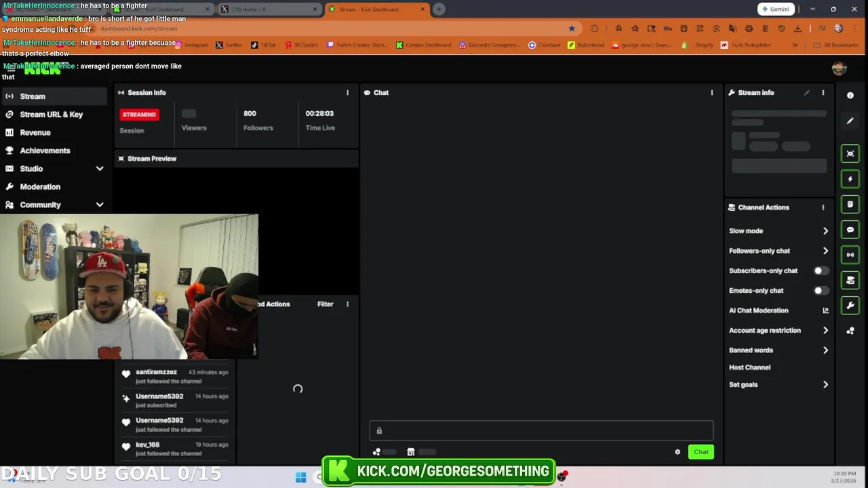Viewport: 868px width, 488px height.
Task: Click the lightning bolt quick actions icon
Action: click(x=850, y=179)
